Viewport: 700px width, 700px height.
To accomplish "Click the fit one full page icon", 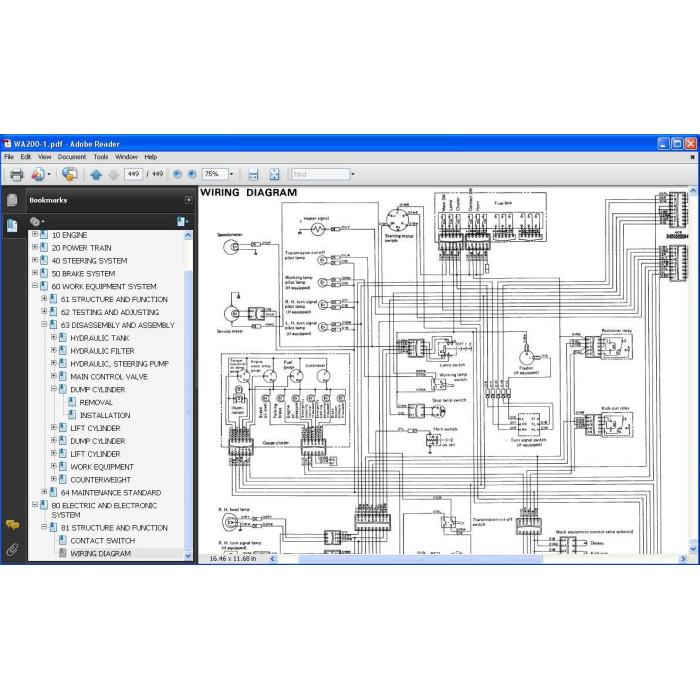I will (x=274, y=174).
